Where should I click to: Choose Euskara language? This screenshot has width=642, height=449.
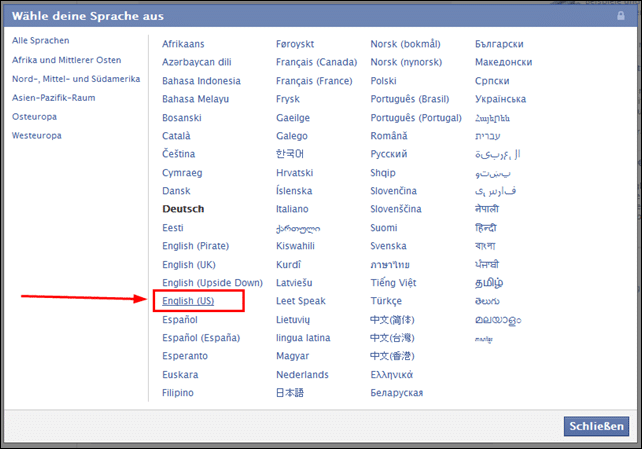pos(180,375)
